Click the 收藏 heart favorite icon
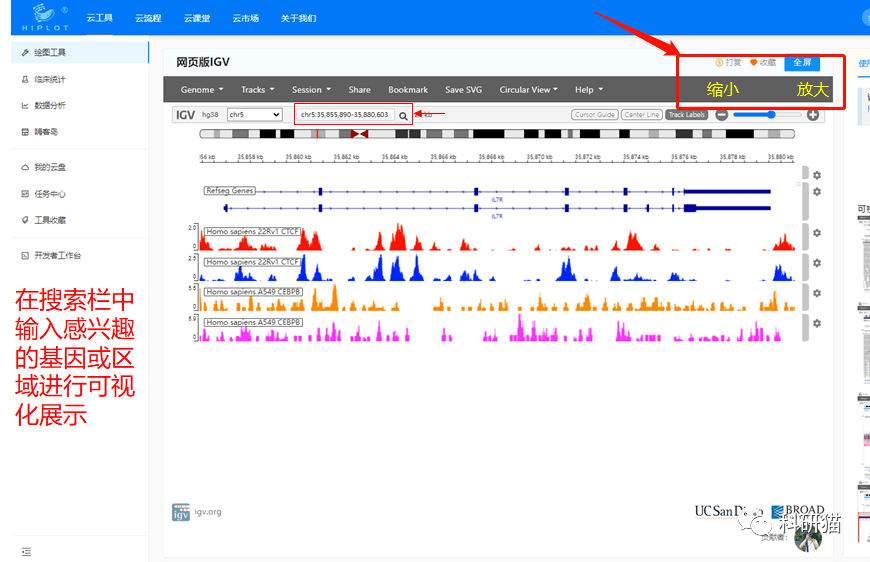870x562 pixels. (x=754, y=62)
